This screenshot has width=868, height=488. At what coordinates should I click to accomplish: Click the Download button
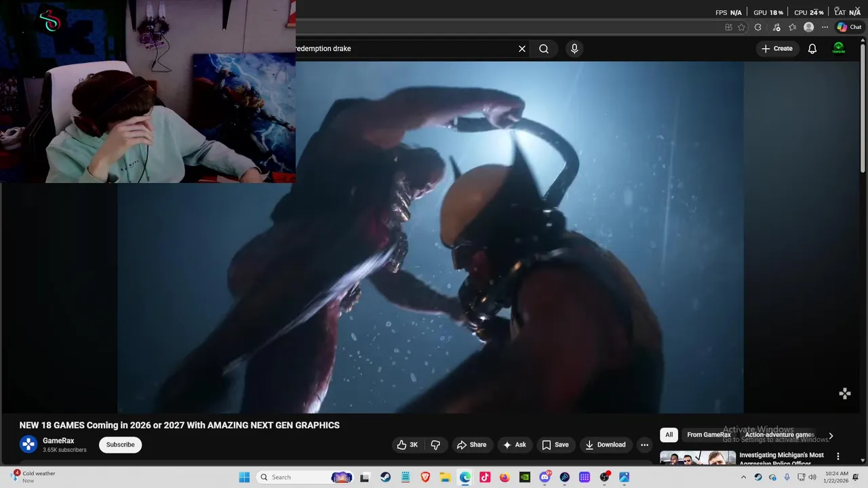tap(605, 445)
